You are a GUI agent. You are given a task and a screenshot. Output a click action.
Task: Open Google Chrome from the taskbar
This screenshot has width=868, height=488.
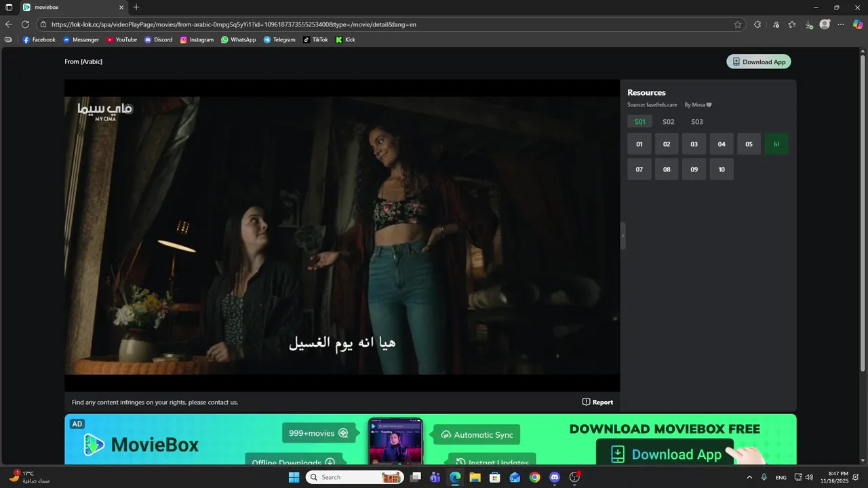pos(534,477)
